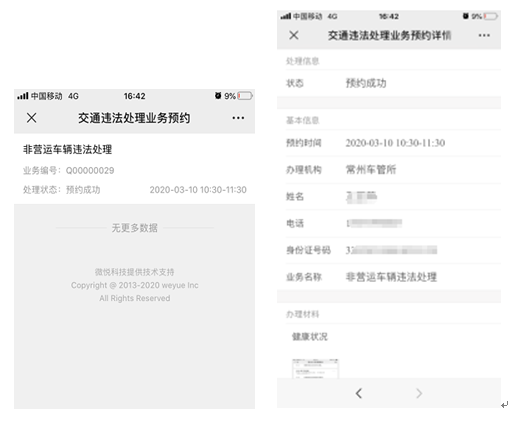Tap the 预约时间 value in details page
This screenshot has height=425, width=518.
[x=395, y=143]
